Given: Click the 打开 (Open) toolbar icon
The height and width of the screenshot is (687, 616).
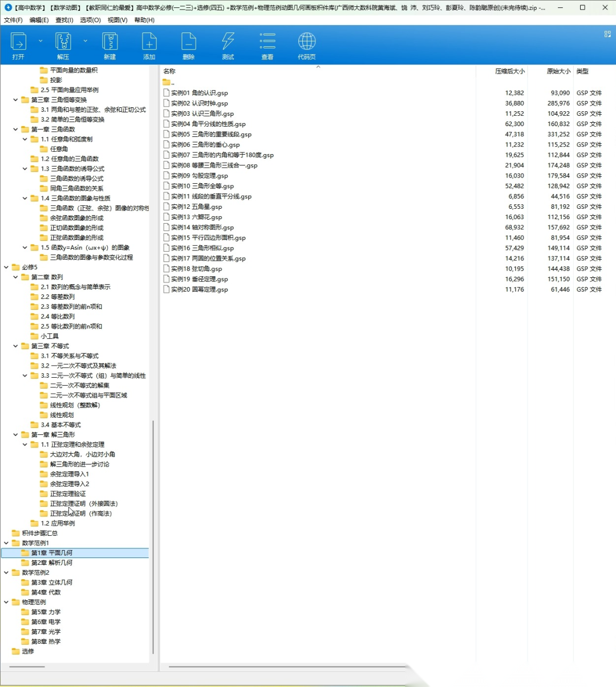Looking at the screenshot, I should tap(18, 42).
